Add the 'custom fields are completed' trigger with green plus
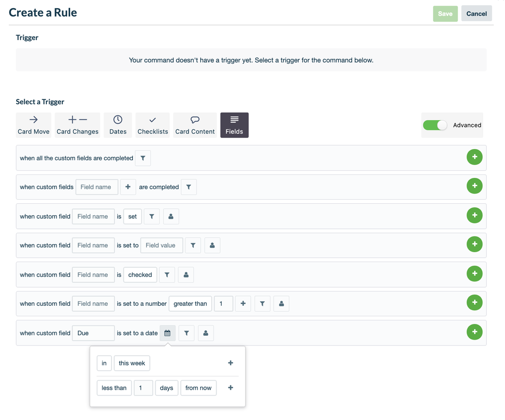Image resolution: width=505 pixels, height=420 pixels. point(474,186)
